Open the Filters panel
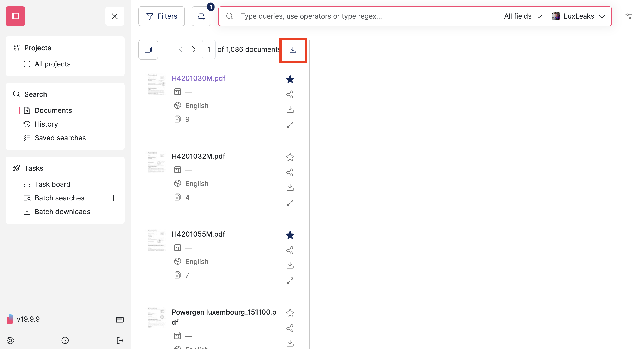This screenshot has height=349, width=644. pos(161,16)
